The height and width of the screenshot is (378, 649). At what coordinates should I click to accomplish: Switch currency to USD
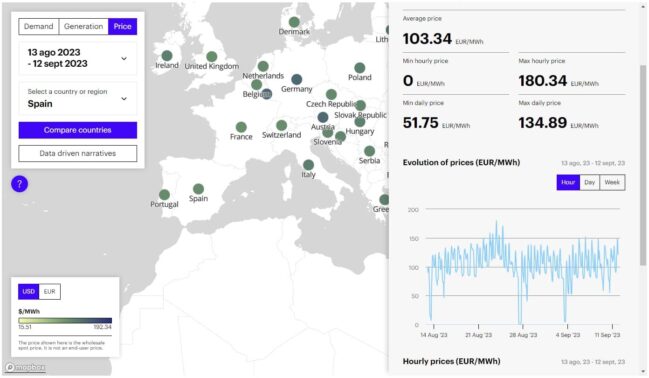(29, 291)
